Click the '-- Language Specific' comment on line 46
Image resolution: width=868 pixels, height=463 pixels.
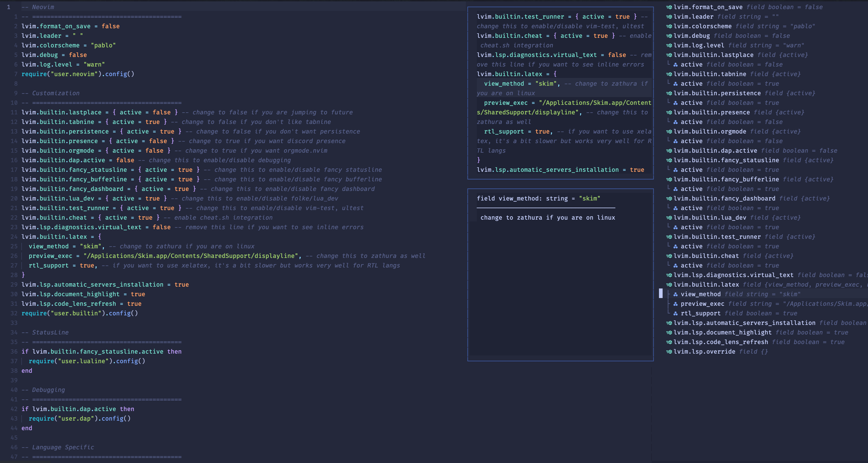click(x=58, y=447)
